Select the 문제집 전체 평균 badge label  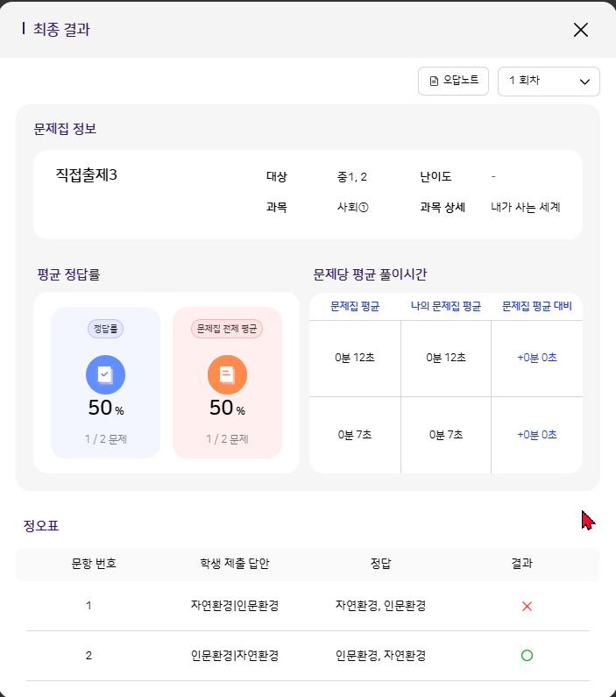(x=227, y=329)
